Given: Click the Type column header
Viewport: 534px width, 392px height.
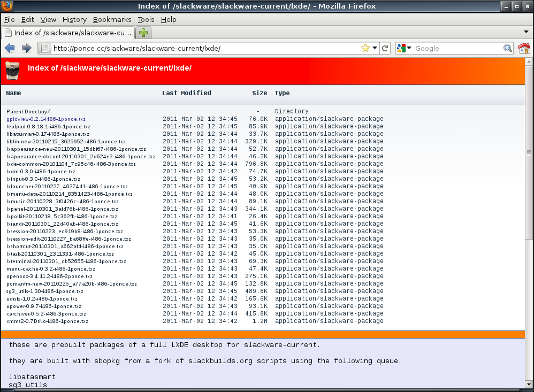Looking at the screenshot, I should click(x=283, y=93).
